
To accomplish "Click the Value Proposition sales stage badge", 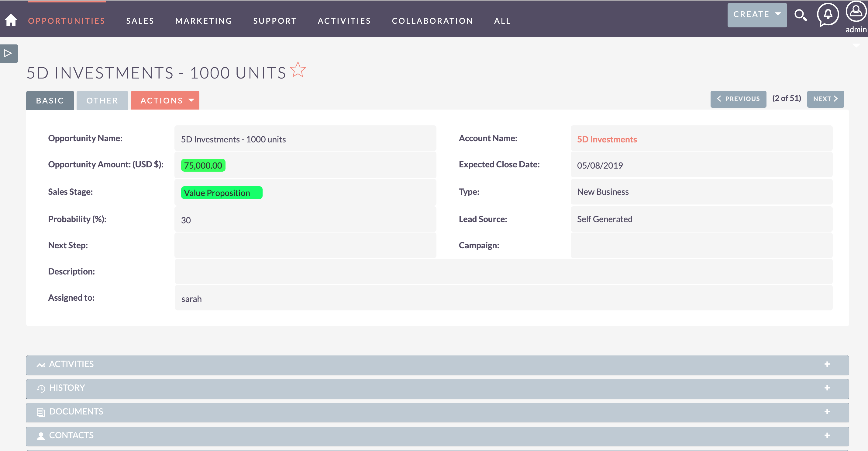I will [x=220, y=192].
